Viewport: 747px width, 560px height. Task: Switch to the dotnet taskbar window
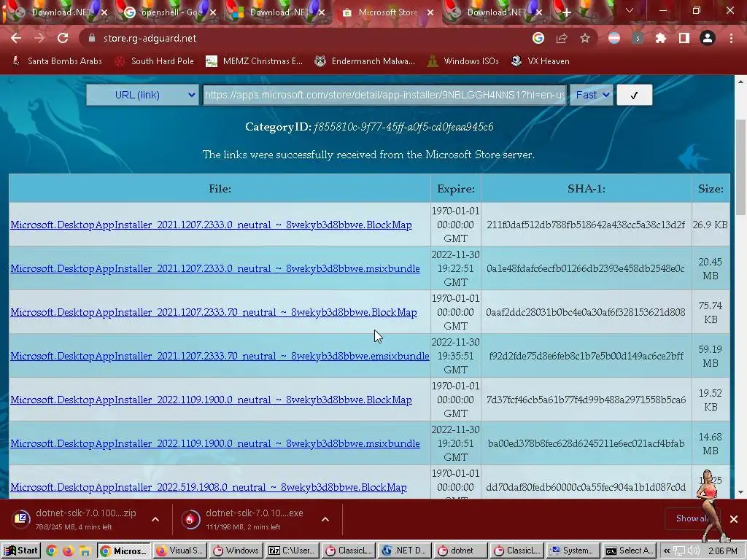pyautogui.click(x=460, y=551)
